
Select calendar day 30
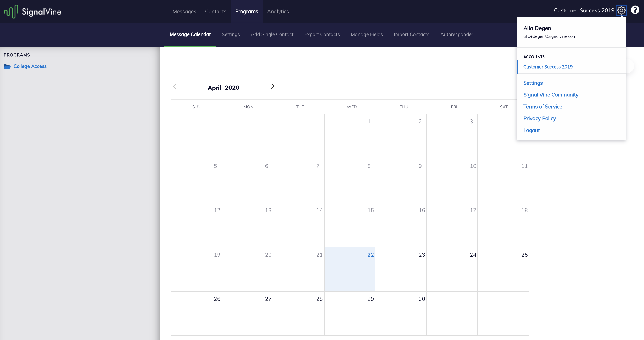(401, 314)
